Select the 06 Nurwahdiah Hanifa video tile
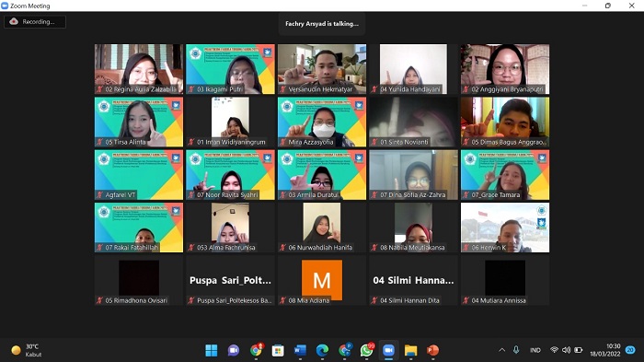644x362 pixels. (322, 228)
